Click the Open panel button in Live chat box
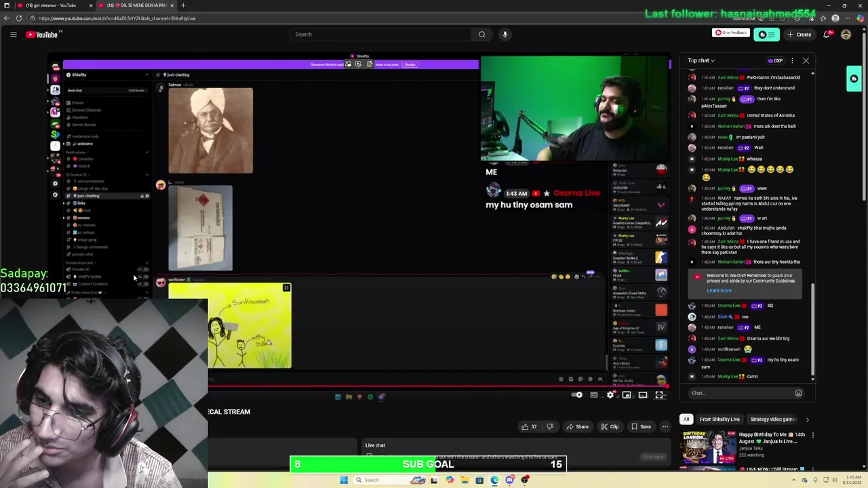Screen dimensions: 868x488 coord(653,457)
